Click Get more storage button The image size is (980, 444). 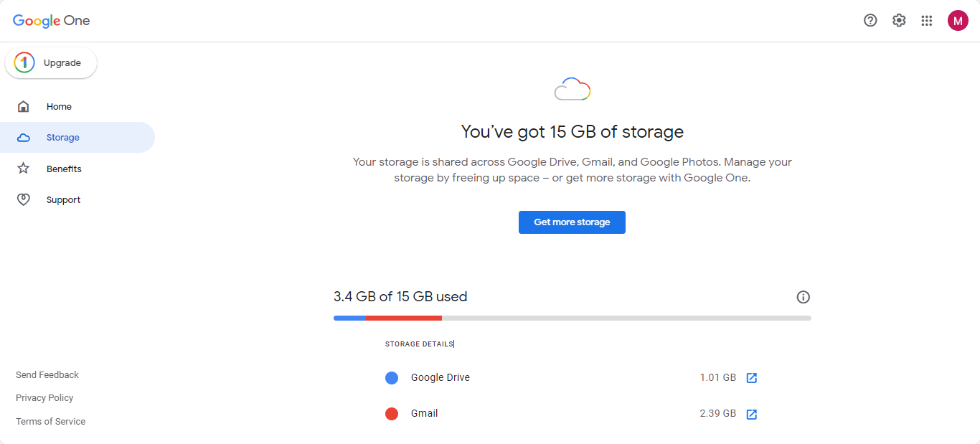572,222
